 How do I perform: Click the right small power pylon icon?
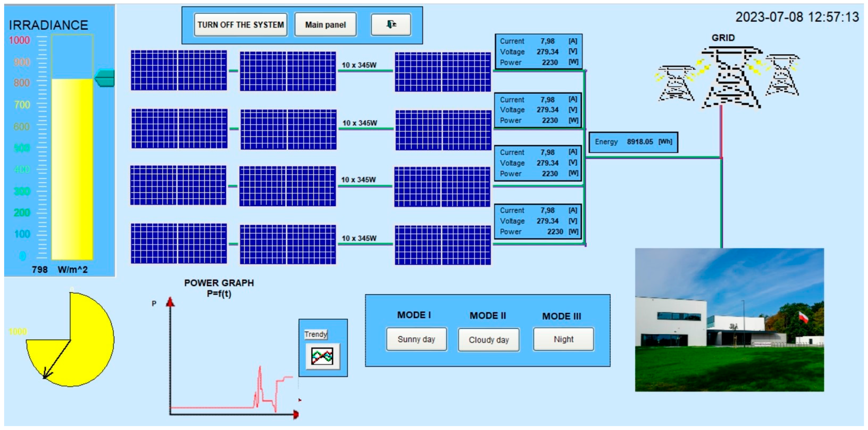(x=783, y=75)
